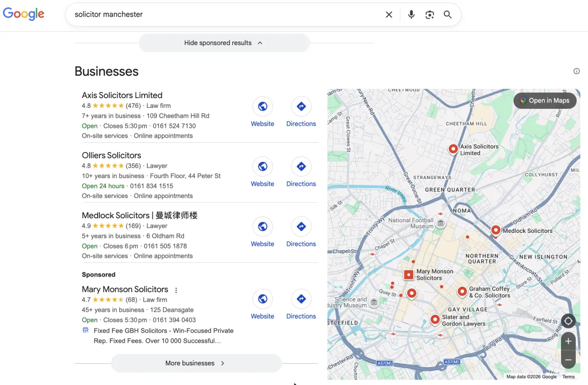Open Mary Monson Solicitors website icon
This screenshot has height=385, width=588.
click(263, 299)
